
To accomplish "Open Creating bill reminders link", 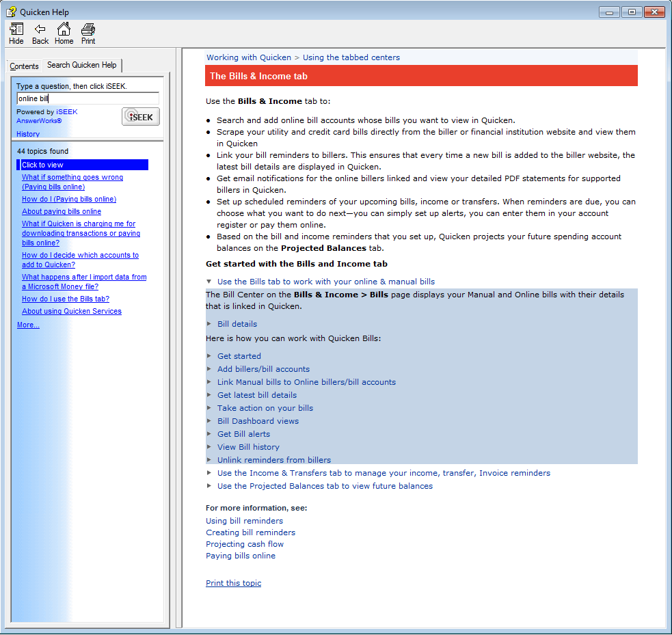I will point(250,532).
